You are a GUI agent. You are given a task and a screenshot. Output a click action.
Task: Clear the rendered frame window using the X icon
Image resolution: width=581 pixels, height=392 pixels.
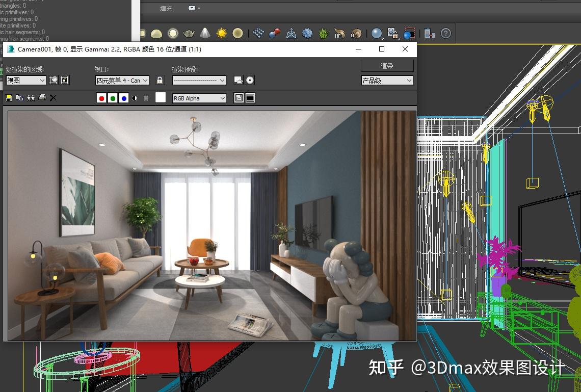coord(54,98)
